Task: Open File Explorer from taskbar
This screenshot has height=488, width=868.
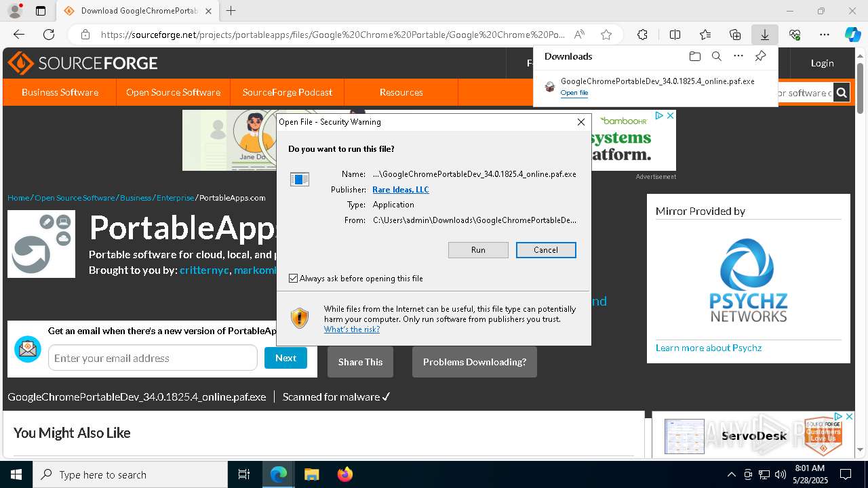Action: [311, 474]
